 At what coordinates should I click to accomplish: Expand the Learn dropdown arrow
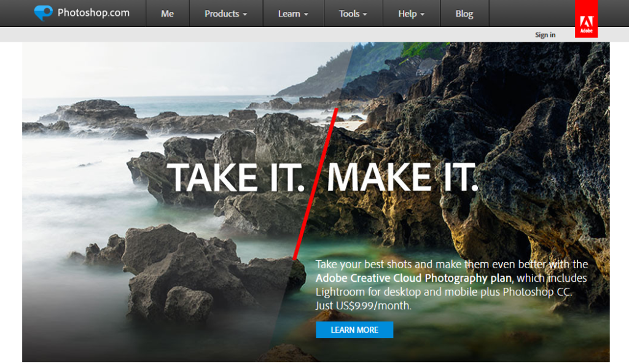tap(306, 15)
